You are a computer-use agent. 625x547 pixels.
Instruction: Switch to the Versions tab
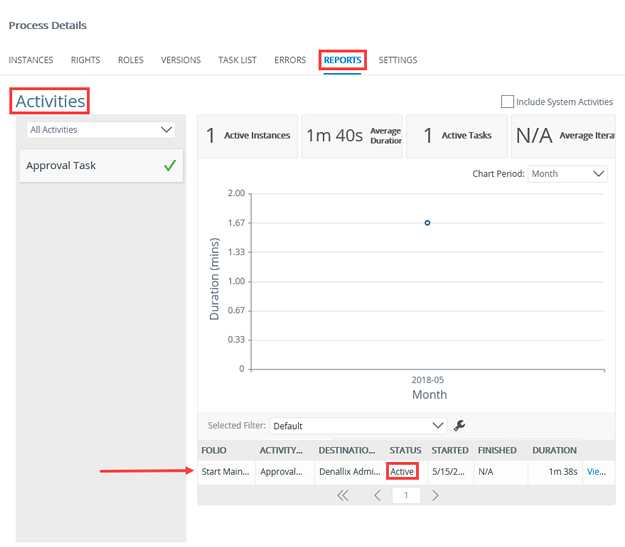181,60
